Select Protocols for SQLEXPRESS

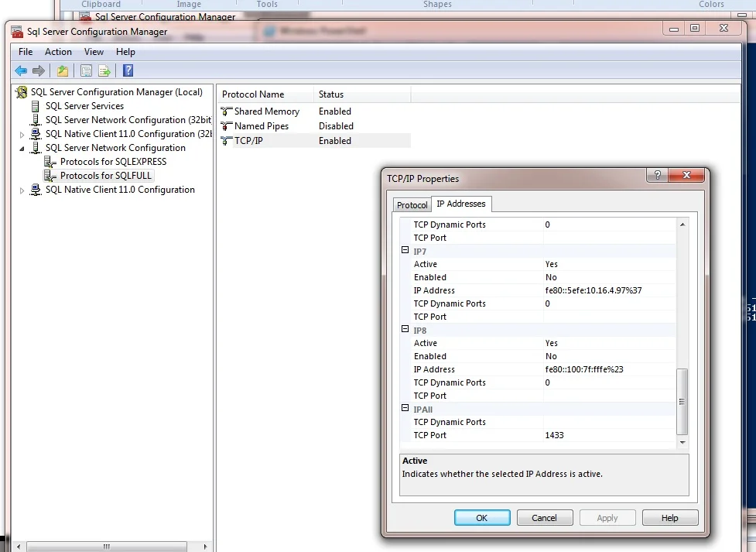(x=113, y=162)
